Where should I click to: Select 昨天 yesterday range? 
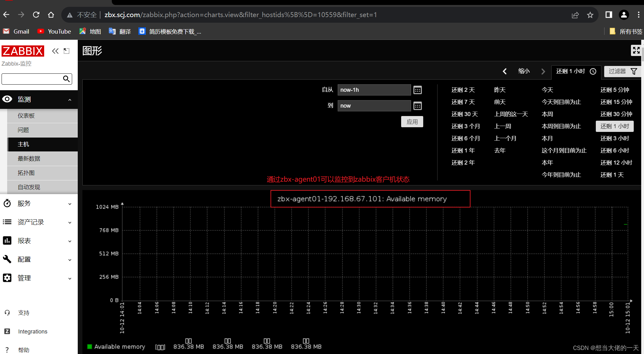500,90
